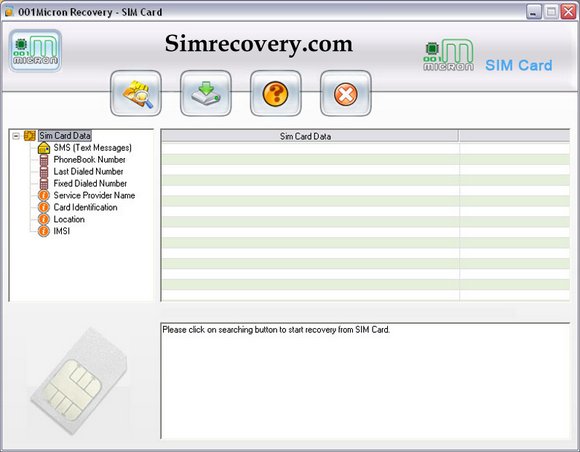Click the PhoneBook Number phone icon
This screenshot has height=452, width=580.
pos(44,160)
